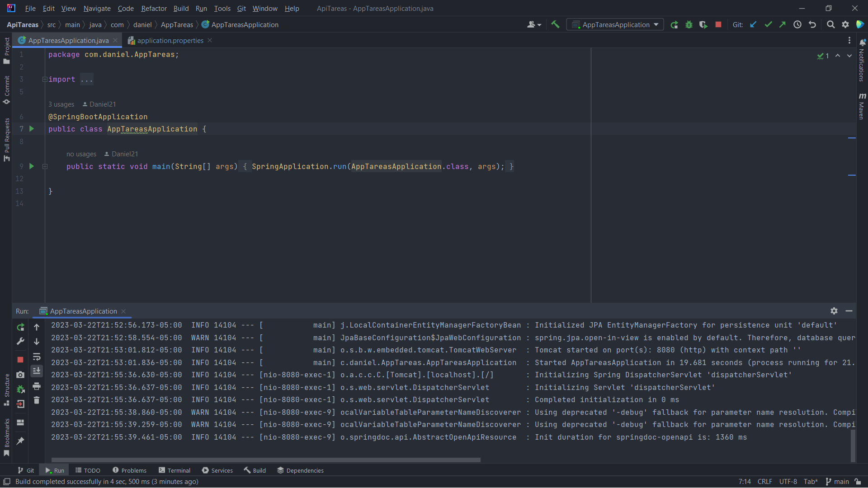Rerun the application from the Run panel
The image size is (868, 488).
[x=20, y=327]
